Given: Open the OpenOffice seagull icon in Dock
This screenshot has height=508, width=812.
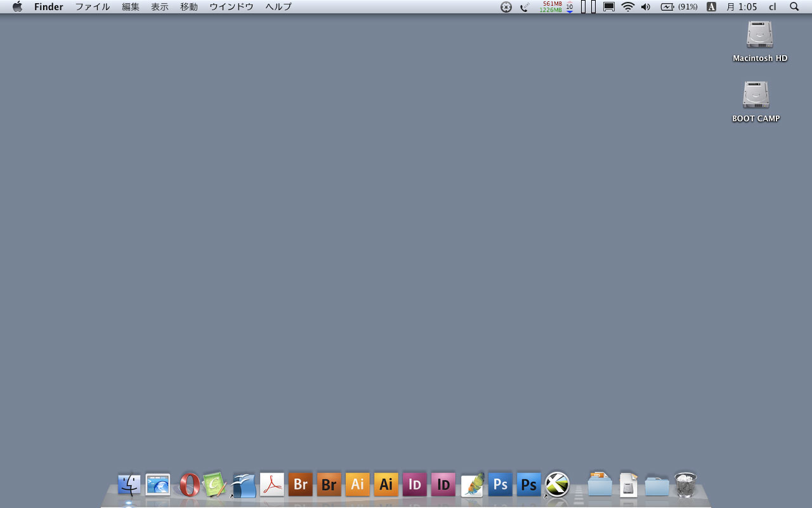Looking at the screenshot, I should point(244,485).
